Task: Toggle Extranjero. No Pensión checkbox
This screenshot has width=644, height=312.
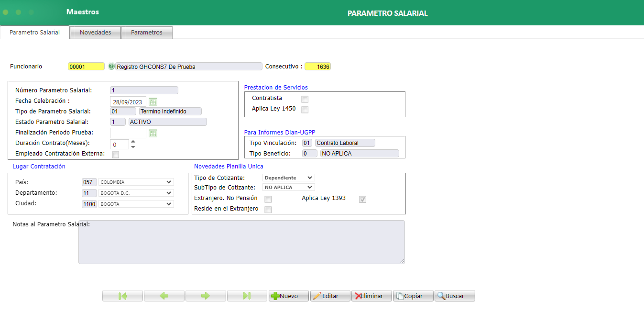Action: (268, 199)
